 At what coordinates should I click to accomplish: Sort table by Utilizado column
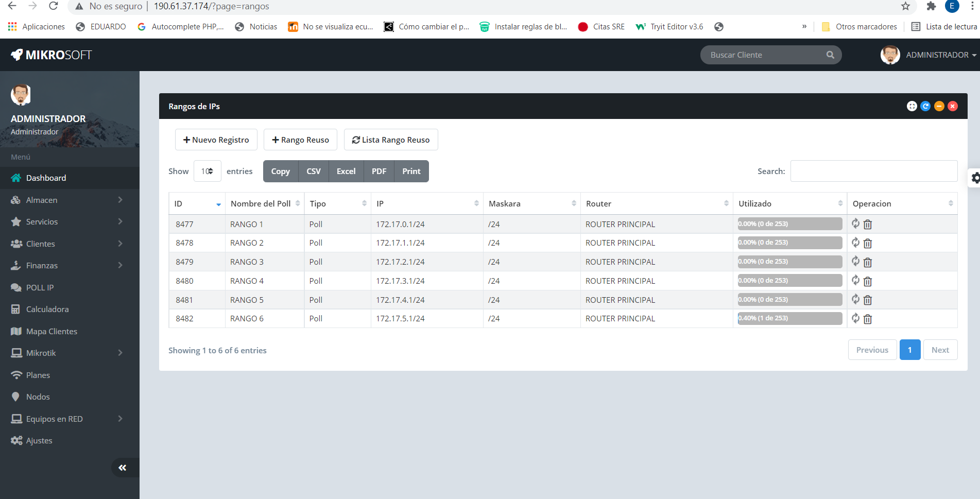pyautogui.click(x=790, y=203)
